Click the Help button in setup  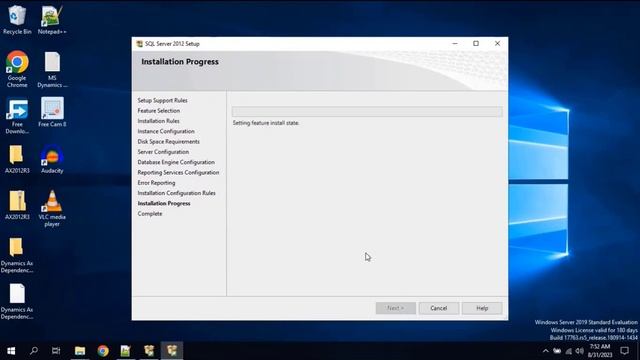point(482,308)
